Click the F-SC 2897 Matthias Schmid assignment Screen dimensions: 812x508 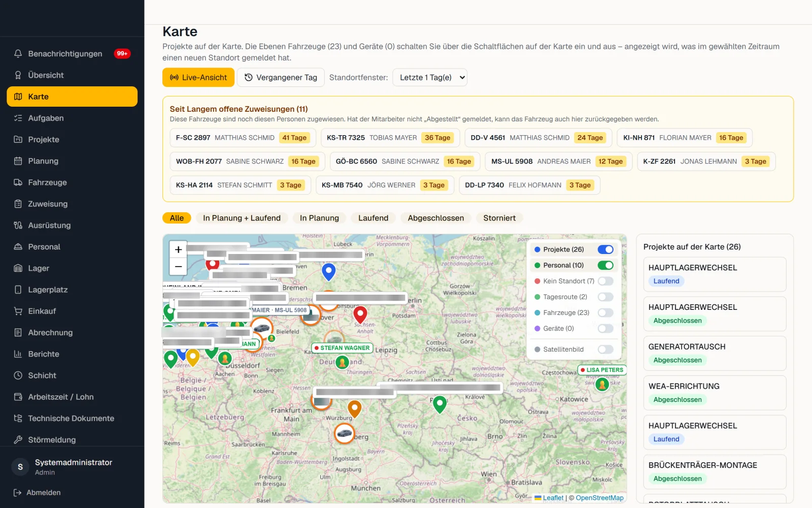tap(243, 138)
